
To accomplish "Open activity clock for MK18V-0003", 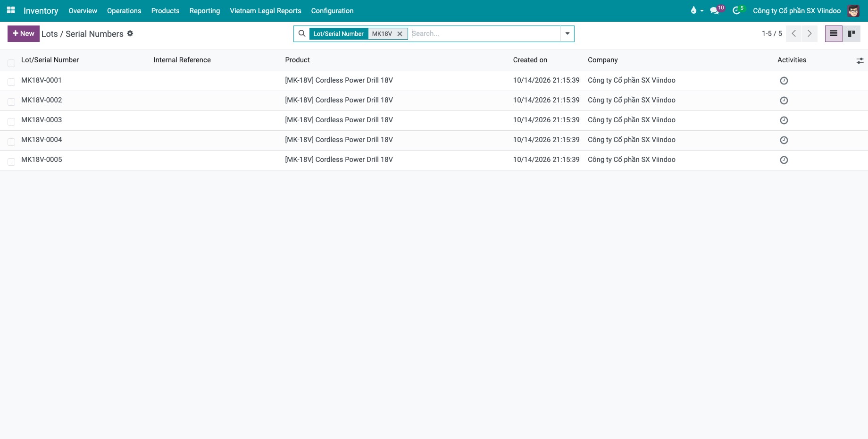I will tap(784, 120).
